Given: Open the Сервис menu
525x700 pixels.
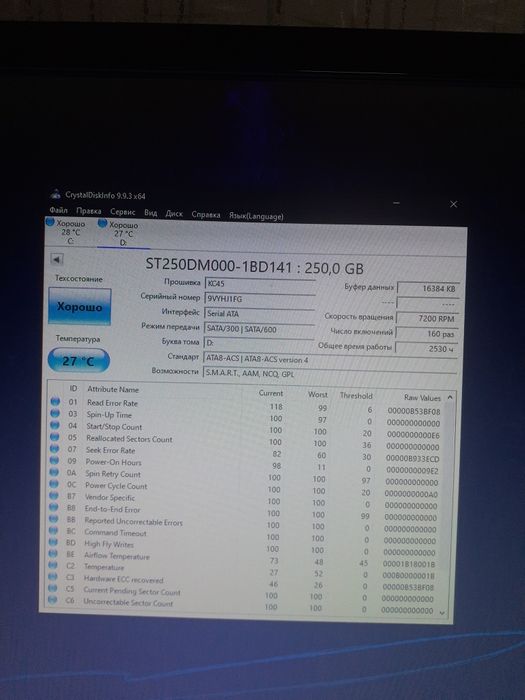Looking at the screenshot, I should 122,212.
